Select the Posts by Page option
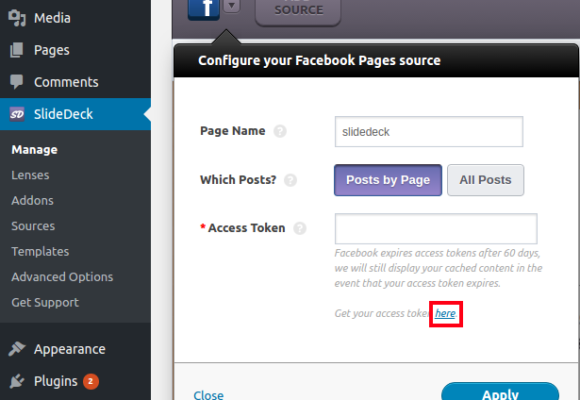This screenshot has width=580, height=400. tap(388, 180)
